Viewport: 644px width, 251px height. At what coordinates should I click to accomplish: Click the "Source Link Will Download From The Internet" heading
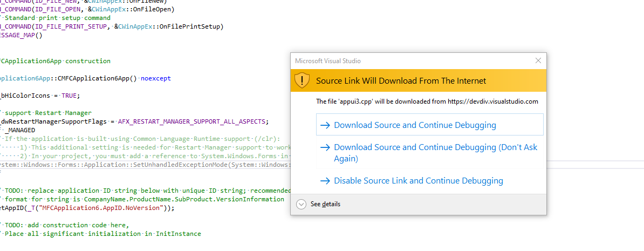click(401, 81)
